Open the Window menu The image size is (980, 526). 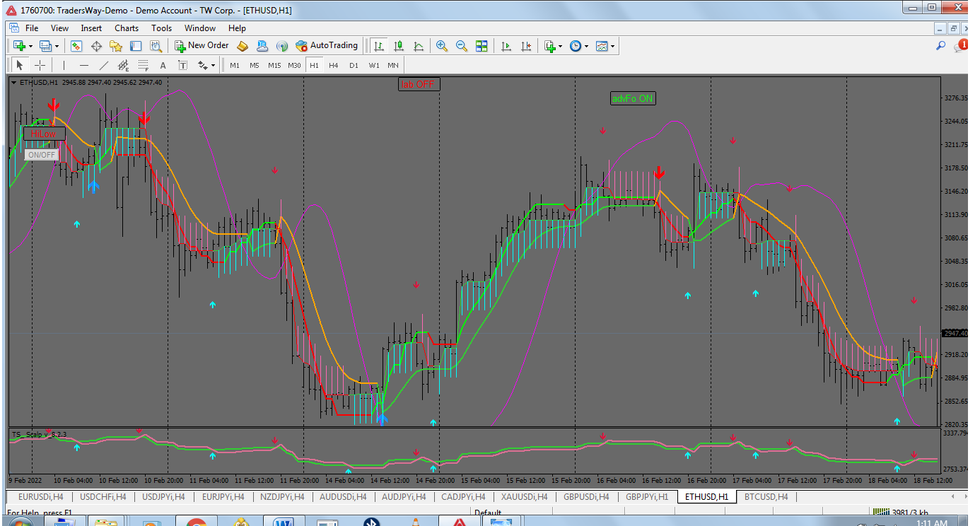coord(200,28)
